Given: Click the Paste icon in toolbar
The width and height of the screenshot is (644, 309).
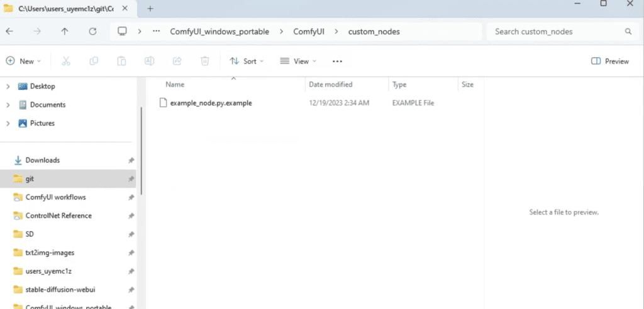Looking at the screenshot, I should (121, 61).
